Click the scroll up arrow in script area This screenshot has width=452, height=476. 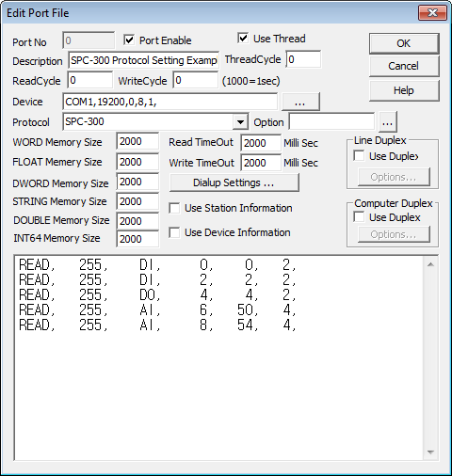(430, 264)
